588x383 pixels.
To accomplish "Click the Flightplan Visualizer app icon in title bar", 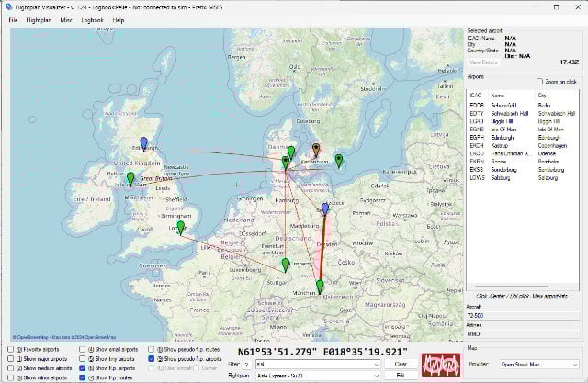I will pos(8,6).
